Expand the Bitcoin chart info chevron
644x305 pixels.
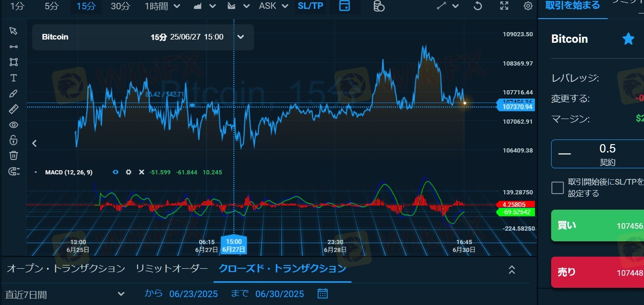click(x=241, y=37)
